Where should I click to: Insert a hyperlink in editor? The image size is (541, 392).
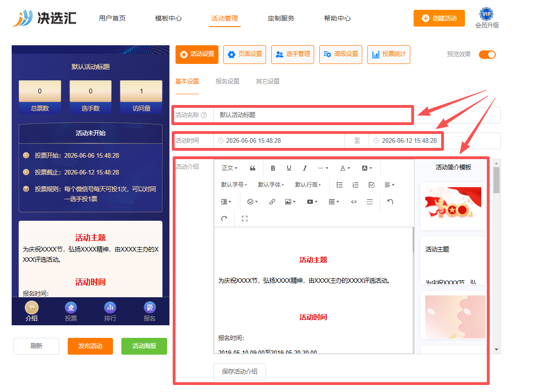272,202
